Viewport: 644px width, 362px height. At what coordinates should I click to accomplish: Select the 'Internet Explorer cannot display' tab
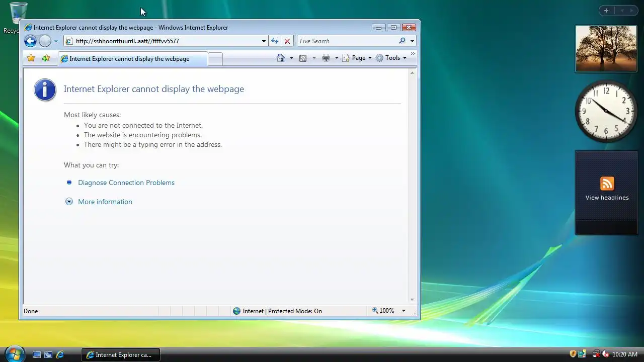(133, 59)
